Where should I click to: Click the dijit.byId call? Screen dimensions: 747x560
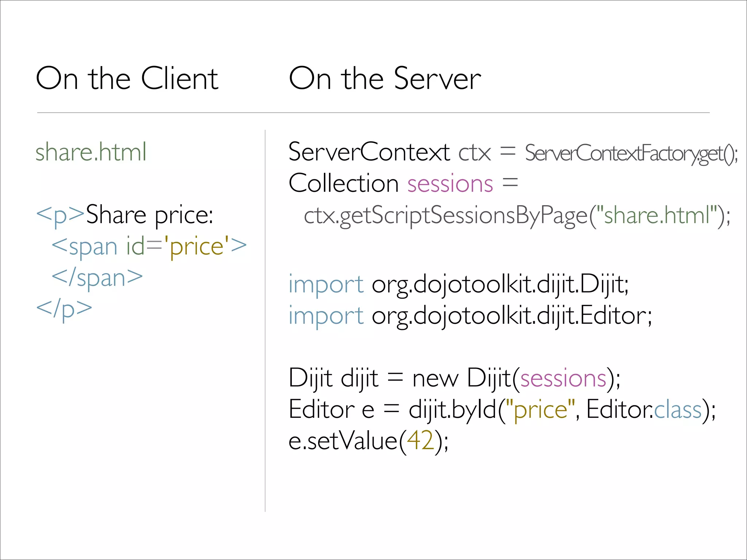click(453, 409)
